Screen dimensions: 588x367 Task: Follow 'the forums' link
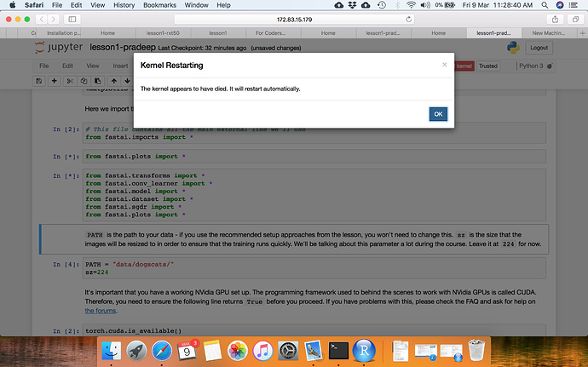pyautogui.click(x=100, y=311)
